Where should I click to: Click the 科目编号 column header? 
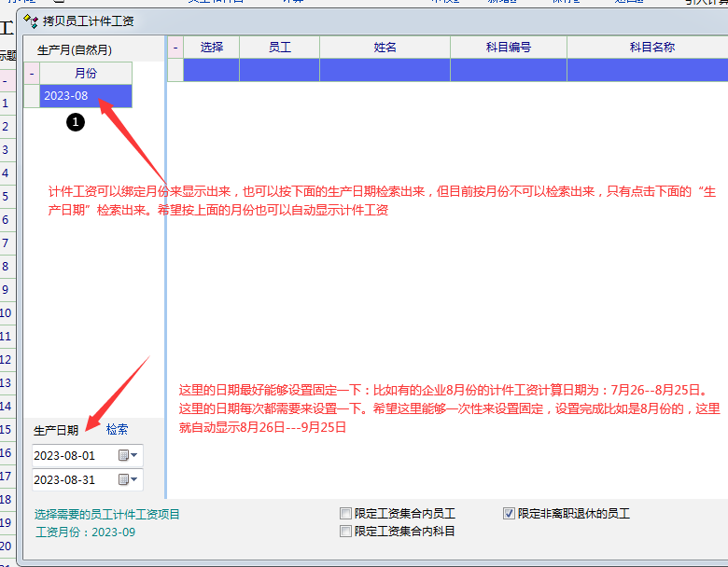[508, 47]
